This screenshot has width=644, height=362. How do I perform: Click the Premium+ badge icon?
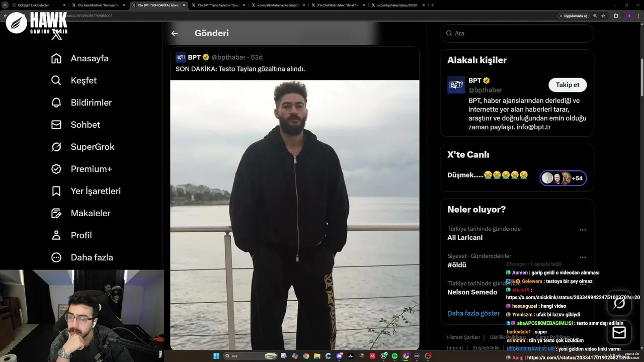[56, 169]
